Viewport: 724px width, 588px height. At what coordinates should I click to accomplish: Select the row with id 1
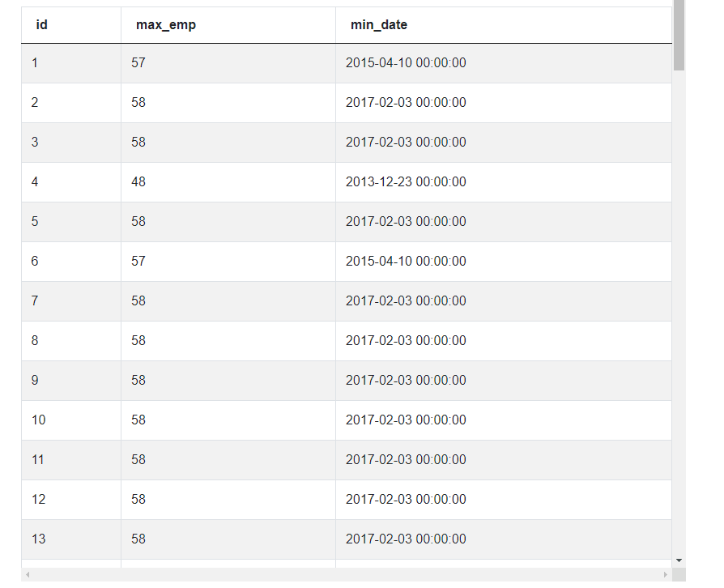click(243, 62)
